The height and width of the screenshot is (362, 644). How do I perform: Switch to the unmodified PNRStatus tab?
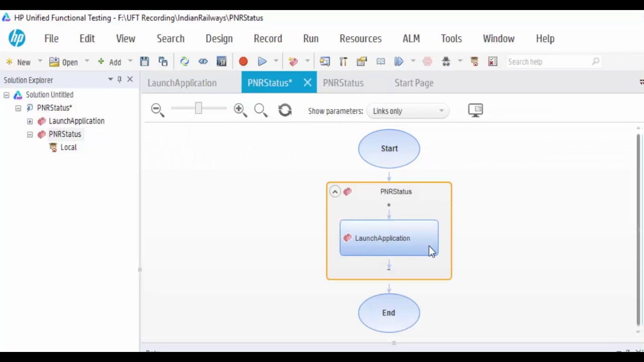(343, 83)
